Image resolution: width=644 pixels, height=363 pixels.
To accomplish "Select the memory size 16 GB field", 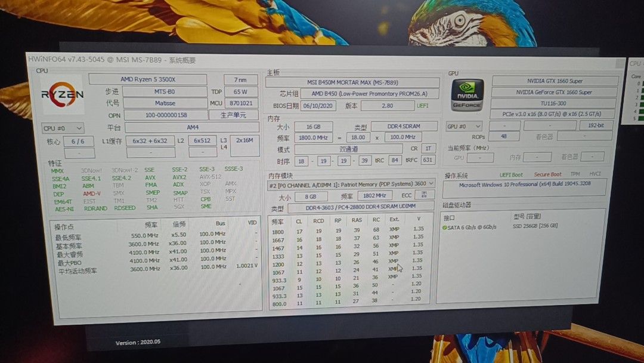I will 314,127.
